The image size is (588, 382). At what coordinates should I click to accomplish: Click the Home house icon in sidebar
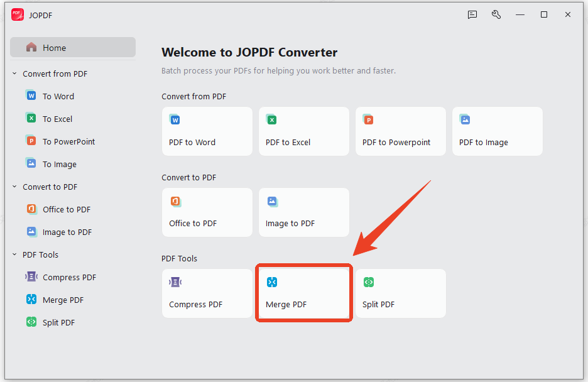[x=31, y=47]
